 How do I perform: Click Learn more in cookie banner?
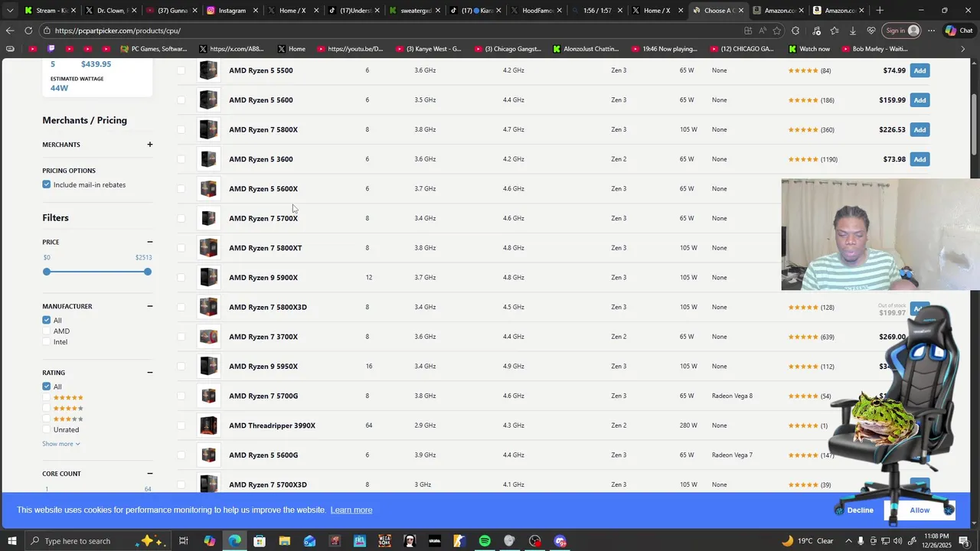point(351,510)
